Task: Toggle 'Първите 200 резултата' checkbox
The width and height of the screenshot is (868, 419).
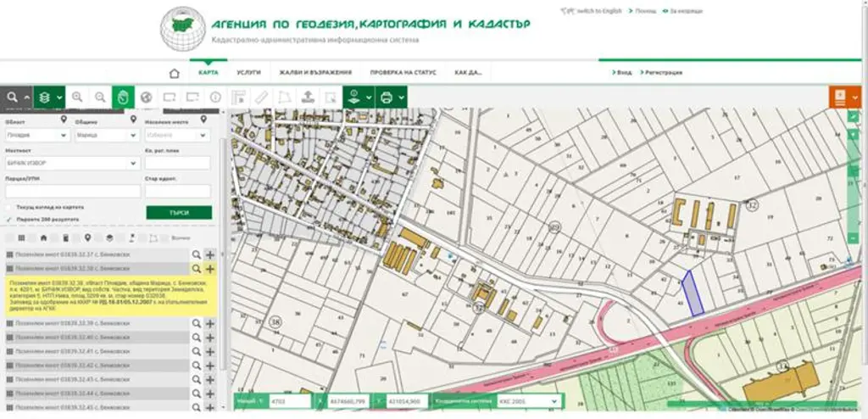Action: 8,220
